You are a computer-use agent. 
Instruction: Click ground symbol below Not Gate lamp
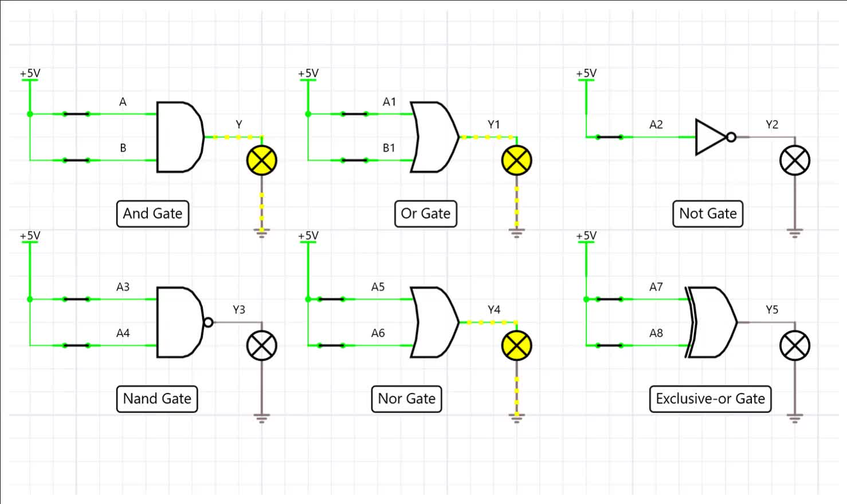[x=795, y=233]
